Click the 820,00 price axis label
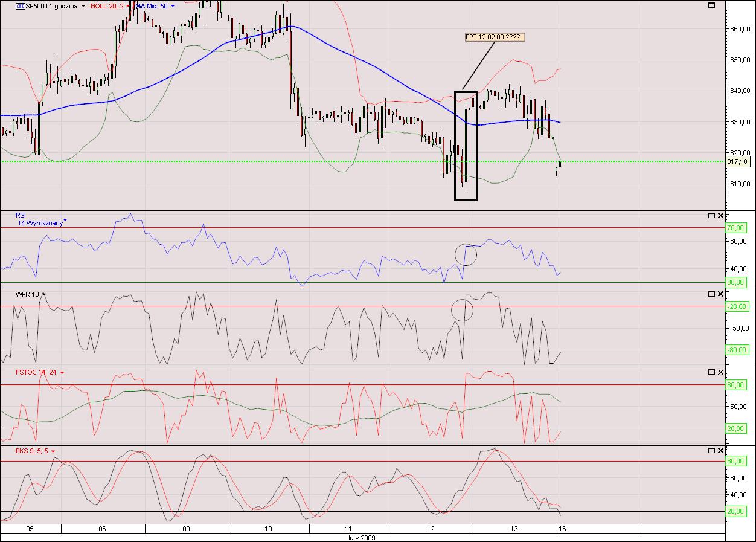This screenshot has width=756, height=542. point(739,153)
